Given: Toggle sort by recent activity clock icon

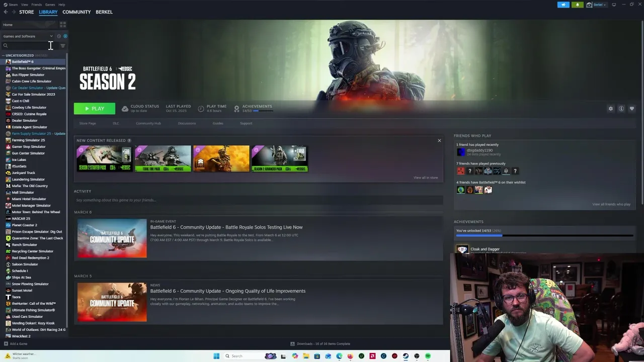Looking at the screenshot, I should (x=58, y=36).
